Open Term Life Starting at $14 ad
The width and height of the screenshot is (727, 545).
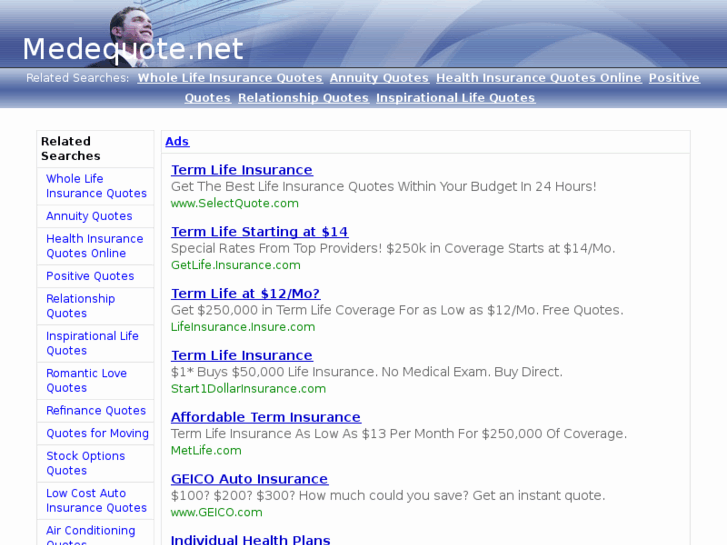tap(260, 231)
